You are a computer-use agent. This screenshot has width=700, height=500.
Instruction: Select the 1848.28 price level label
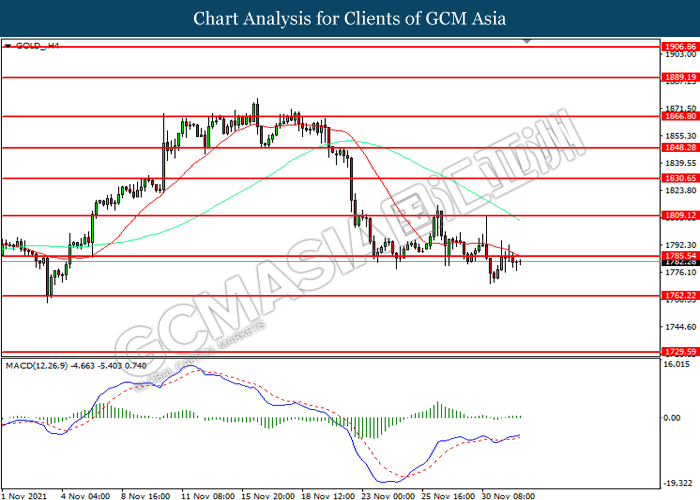coord(680,147)
